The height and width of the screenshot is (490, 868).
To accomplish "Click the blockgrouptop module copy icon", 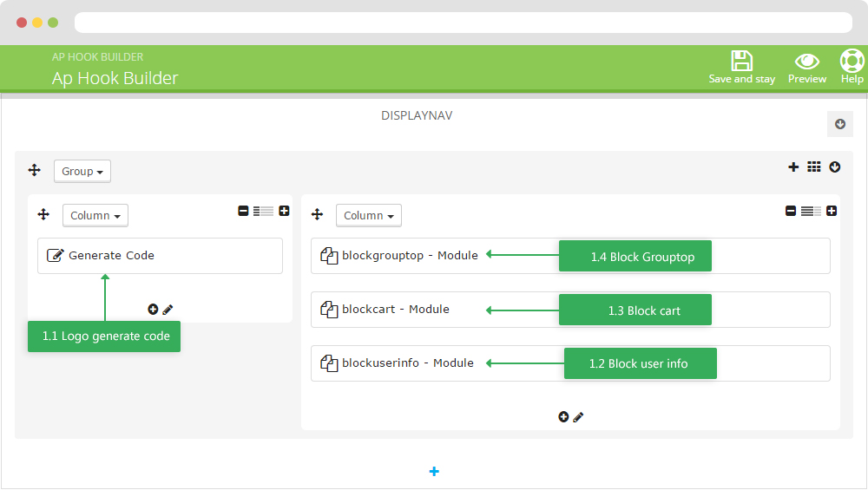I will pyautogui.click(x=329, y=256).
